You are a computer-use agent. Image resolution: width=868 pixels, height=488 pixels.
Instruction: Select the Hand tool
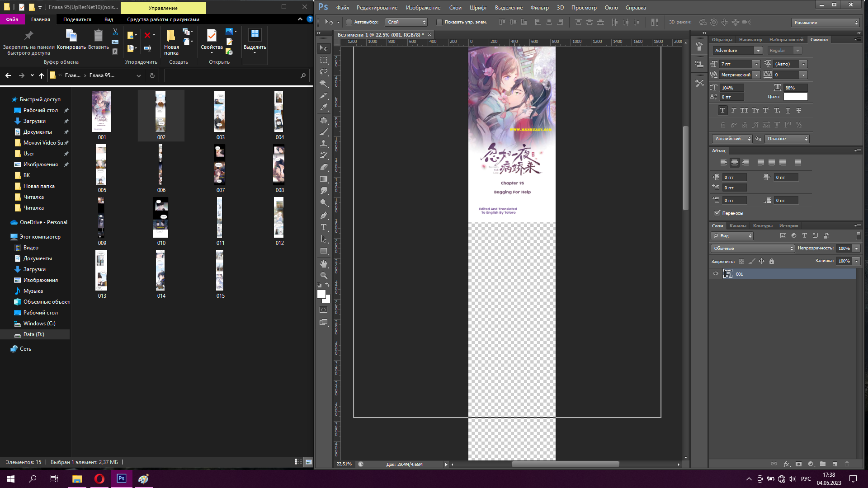click(x=324, y=263)
